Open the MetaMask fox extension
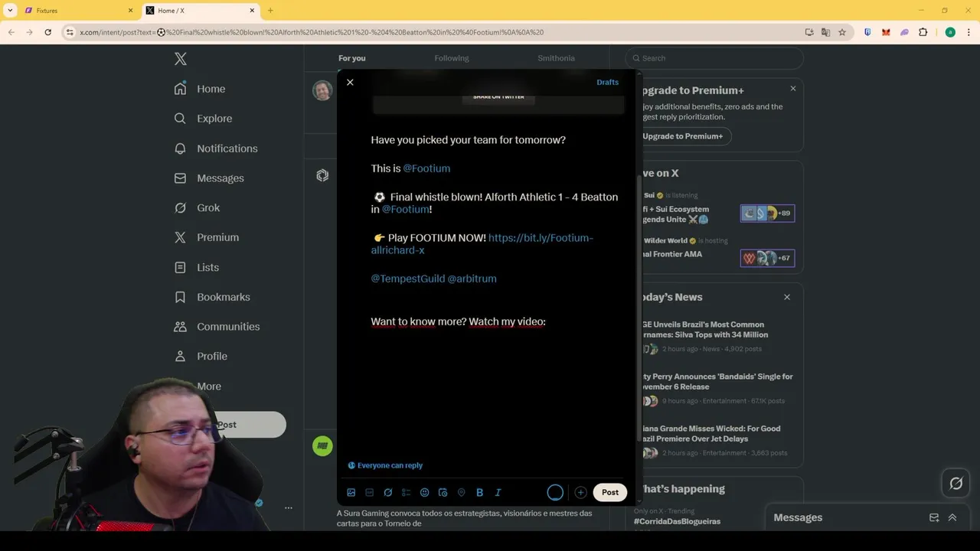The width and height of the screenshot is (980, 551). 886,32
